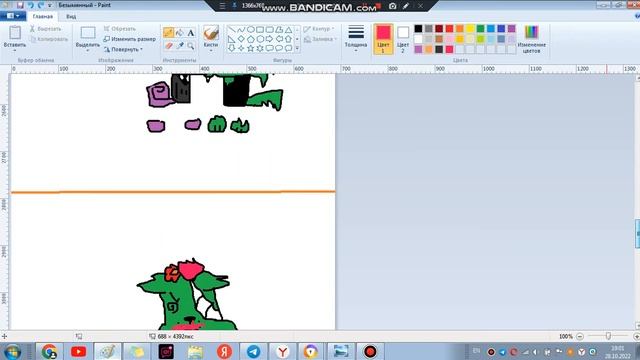Choose the oval shape
640x360 pixels.
pos(251,30)
